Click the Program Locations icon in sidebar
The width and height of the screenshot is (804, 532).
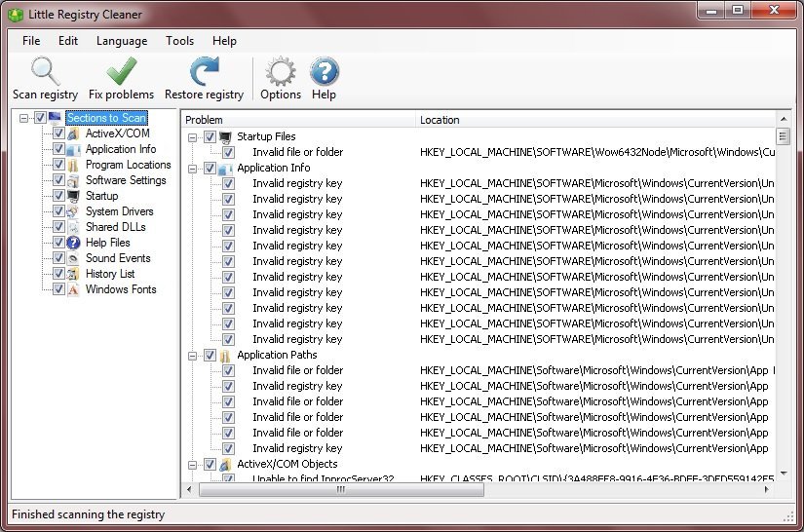(x=73, y=165)
